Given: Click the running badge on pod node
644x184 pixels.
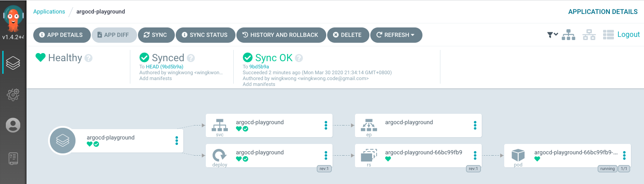Looking at the screenshot, I should click(x=607, y=169).
